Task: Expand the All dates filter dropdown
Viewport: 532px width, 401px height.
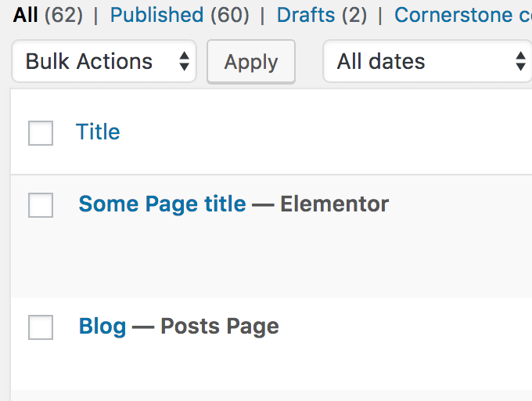Action: (x=427, y=61)
